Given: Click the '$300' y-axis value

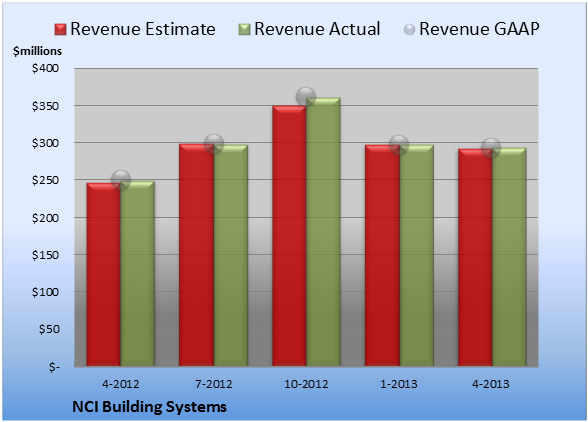Looking at the screenshot, I should pyautogui.click(x=45, y=143).
